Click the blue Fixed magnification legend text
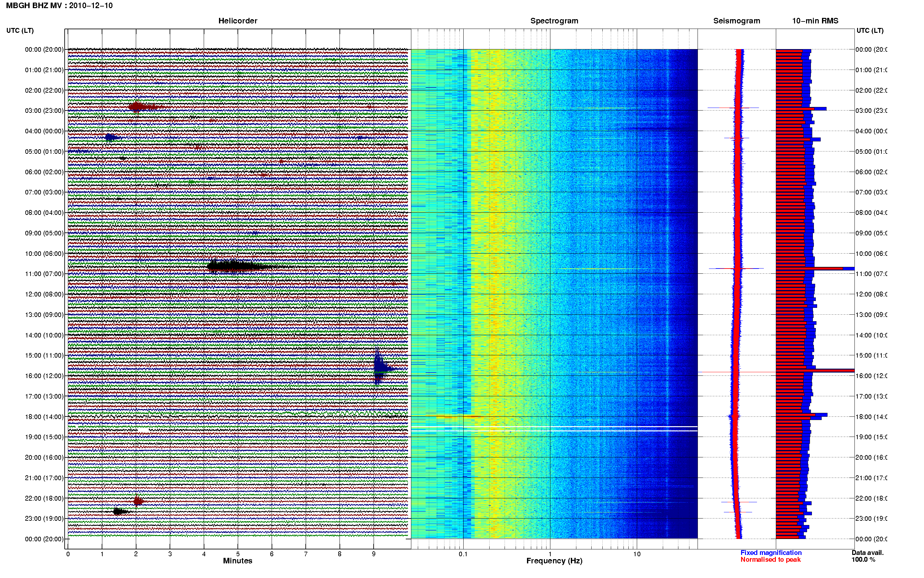The image size is (924, 578). (x=771, y=553)
